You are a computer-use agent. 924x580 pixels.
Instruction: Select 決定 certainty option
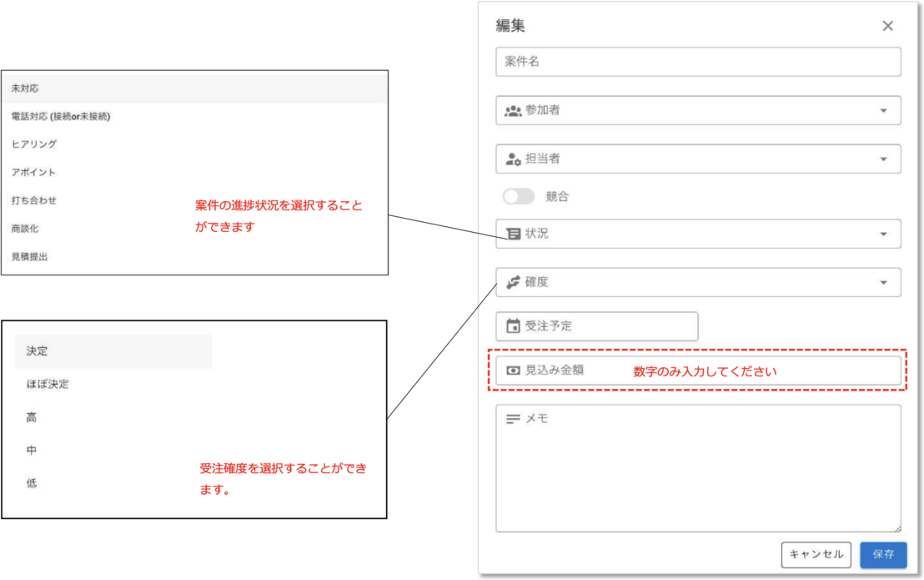pyautogui.click(x=113, y=351)
